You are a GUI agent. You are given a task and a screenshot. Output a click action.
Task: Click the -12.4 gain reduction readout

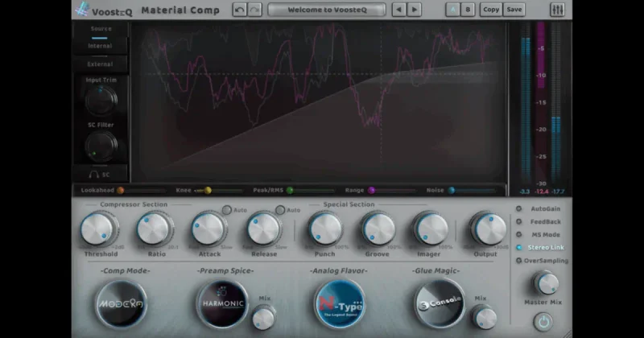point(541,192)
